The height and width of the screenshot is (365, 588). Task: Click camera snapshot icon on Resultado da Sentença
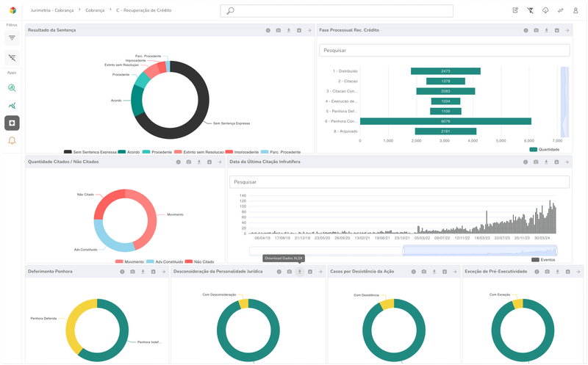pos(278,30)
